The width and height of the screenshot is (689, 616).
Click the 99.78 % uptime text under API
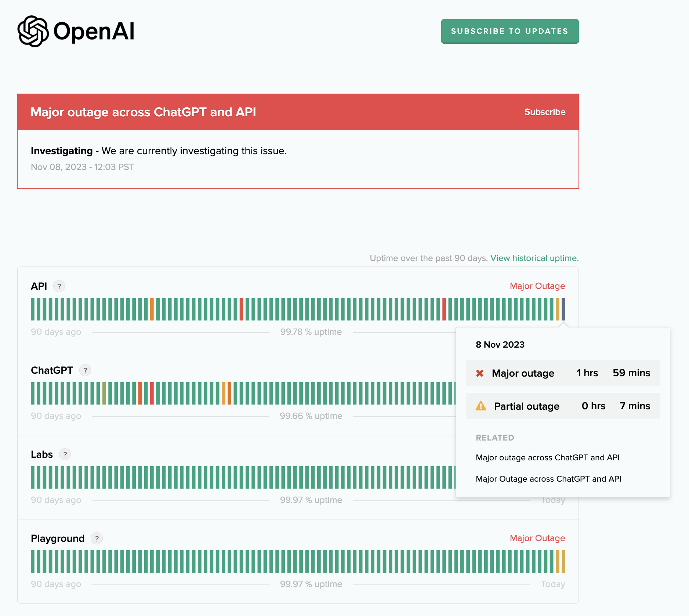pyautogui.click(x=311, y=332)
